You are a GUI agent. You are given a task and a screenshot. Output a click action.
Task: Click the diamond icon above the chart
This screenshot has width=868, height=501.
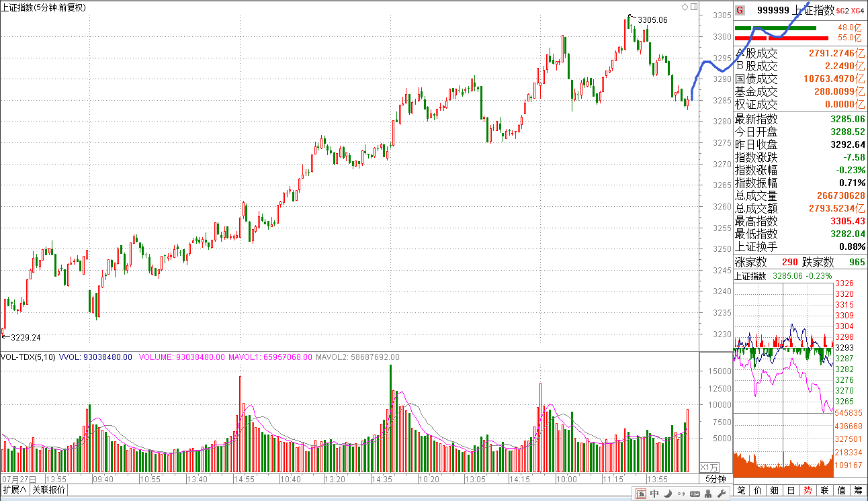click(685, 7)
